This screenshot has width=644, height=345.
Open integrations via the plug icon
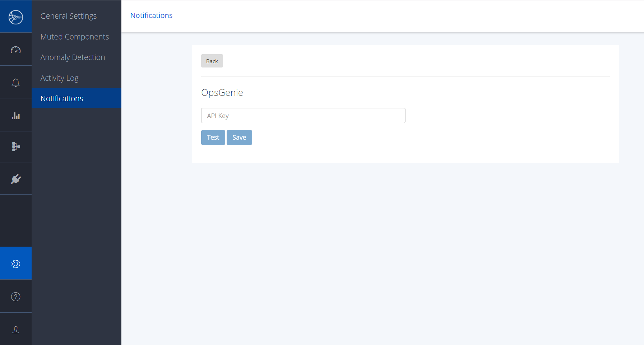[x=16, y=179]
